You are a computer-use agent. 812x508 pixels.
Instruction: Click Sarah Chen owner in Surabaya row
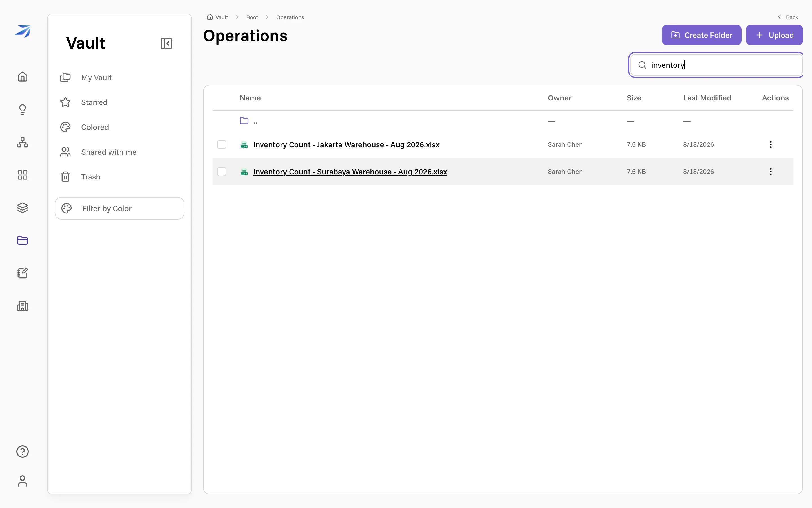[565, 172]
